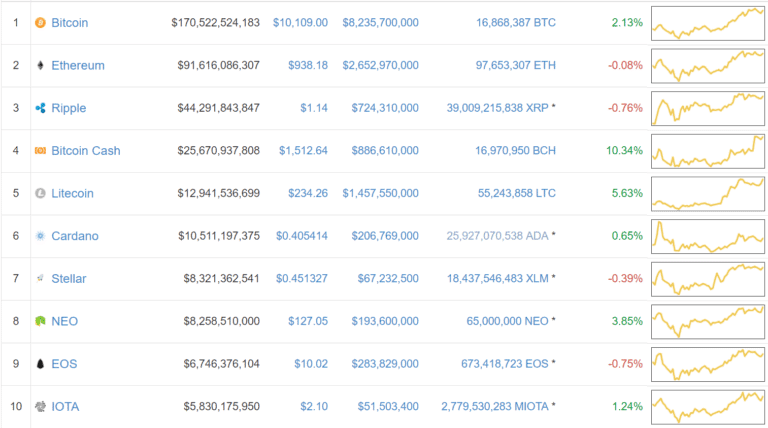The image size is (768, 428).
Task: View IOTA price sparkline chart
Action: [708, 407]
